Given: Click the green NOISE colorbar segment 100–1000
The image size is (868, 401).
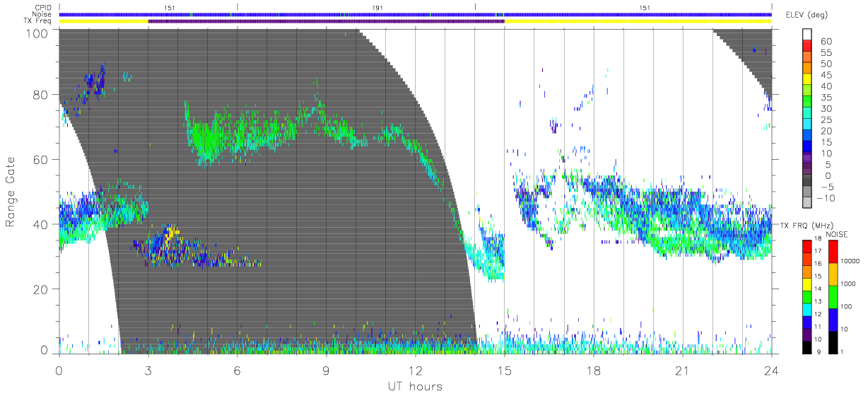Looking at the screenshot, I should point(833,296).
